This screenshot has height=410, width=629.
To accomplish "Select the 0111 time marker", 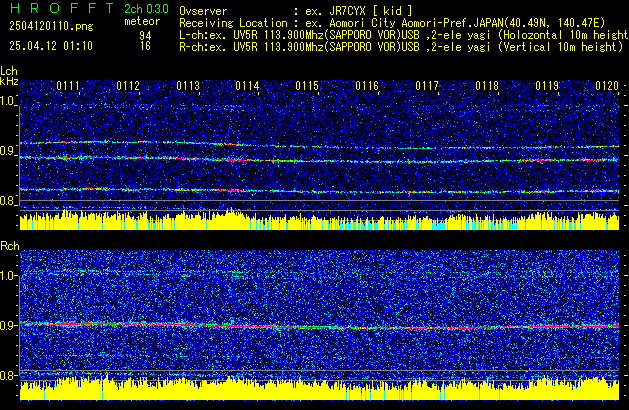I will tap(68, 86).
